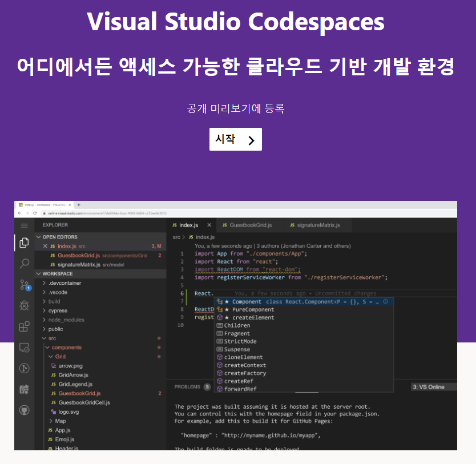Image resolution: width=476 pixels, height=464 pixels.
Task: Open the Live Share icon in activity bar
Action: pyautogui.click(x=25, y=389)
